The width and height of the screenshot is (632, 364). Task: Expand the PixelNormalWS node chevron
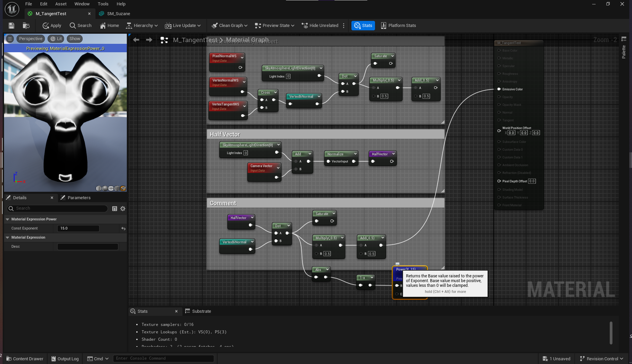[242, 58]
